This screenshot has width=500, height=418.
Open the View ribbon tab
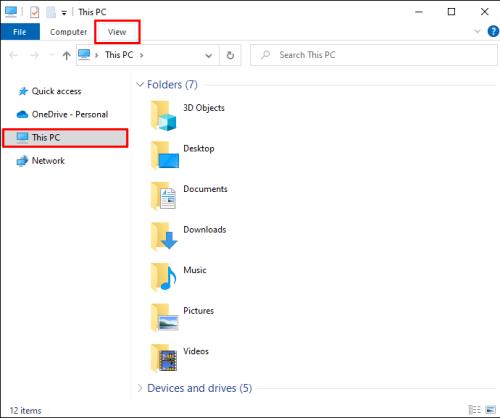pyautogui.click(x=117, y=32)
